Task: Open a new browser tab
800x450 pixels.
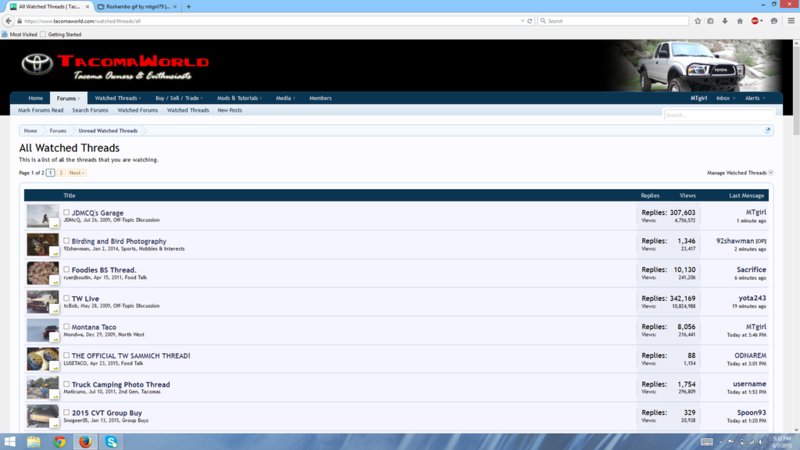Action: (188, 7)
